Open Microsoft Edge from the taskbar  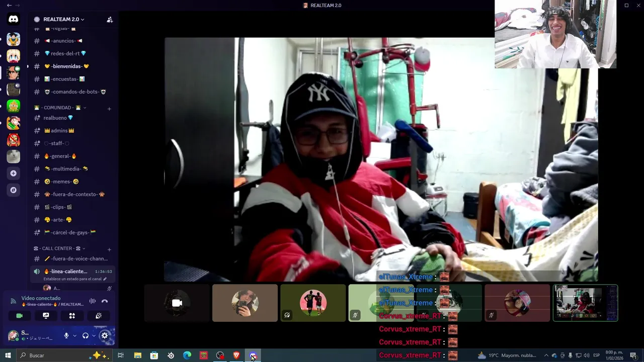187,355
